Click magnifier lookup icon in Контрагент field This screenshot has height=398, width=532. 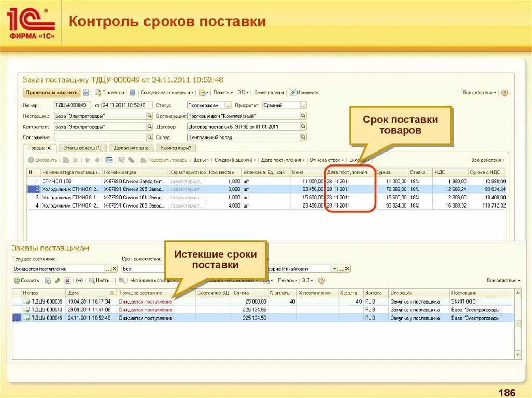[149, 127]
